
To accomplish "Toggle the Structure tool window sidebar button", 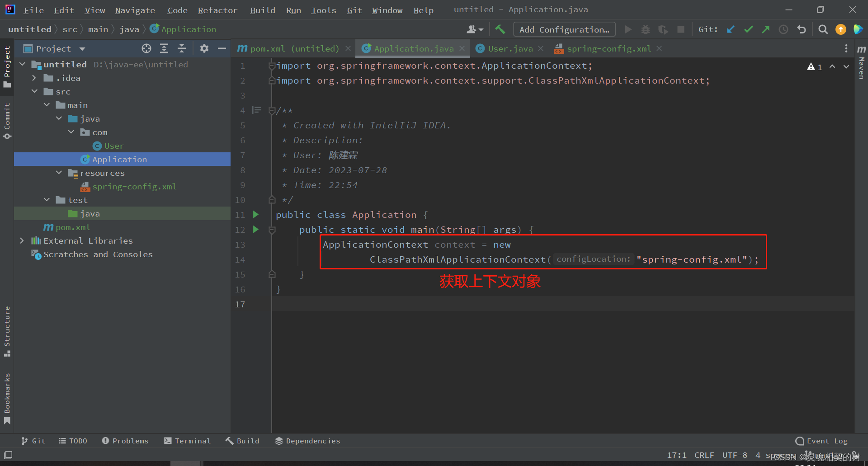I will (7, 331).
